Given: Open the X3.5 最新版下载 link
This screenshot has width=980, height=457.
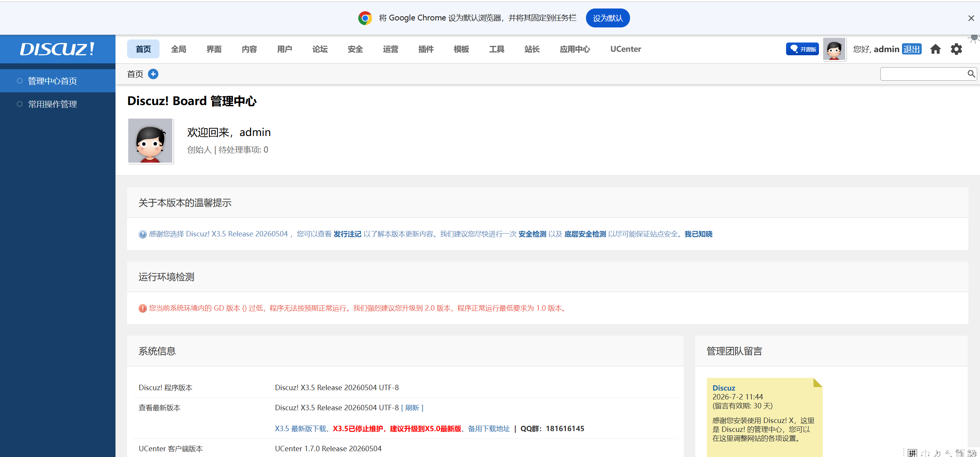Looking at the screenshot, I should pyautogui.click(x=301, y=429).
